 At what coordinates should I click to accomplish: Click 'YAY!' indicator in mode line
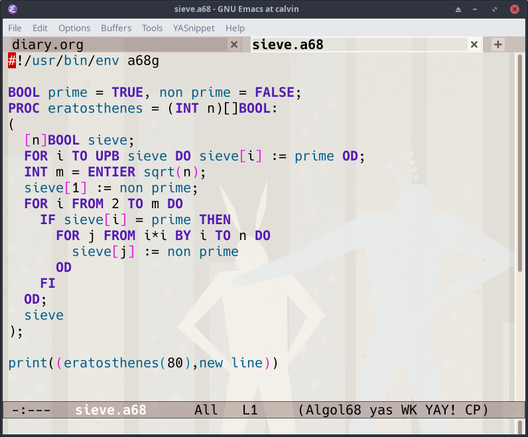click(x=440, y=410)
